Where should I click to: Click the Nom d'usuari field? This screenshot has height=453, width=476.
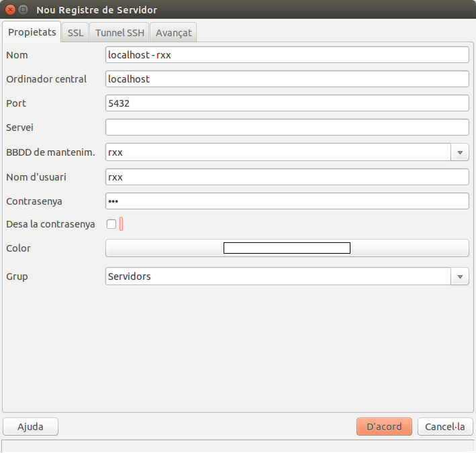coord(287,177)
